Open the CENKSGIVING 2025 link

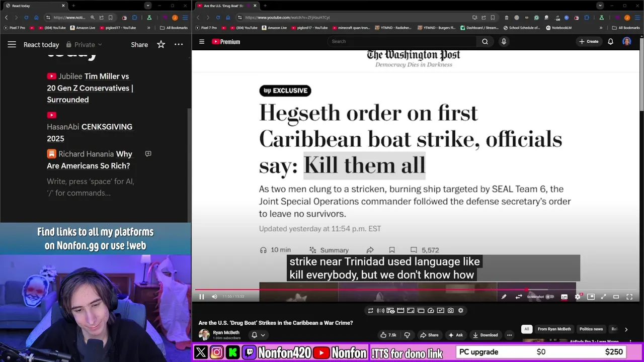(x=90, y=132)
